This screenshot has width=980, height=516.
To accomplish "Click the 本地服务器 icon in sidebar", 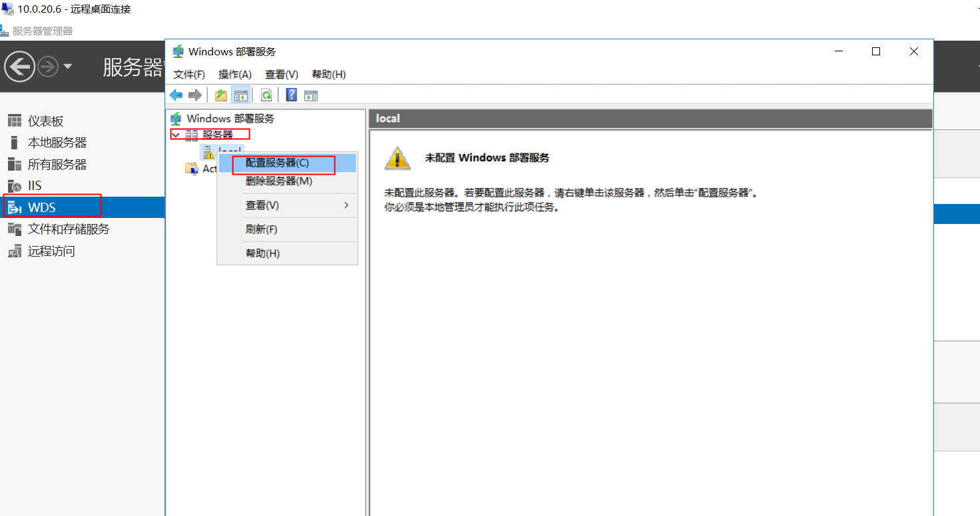I will pos(15,143).
